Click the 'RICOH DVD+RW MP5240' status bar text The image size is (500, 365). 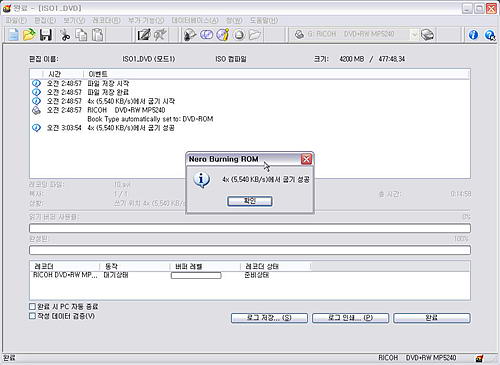click(417, 358)
